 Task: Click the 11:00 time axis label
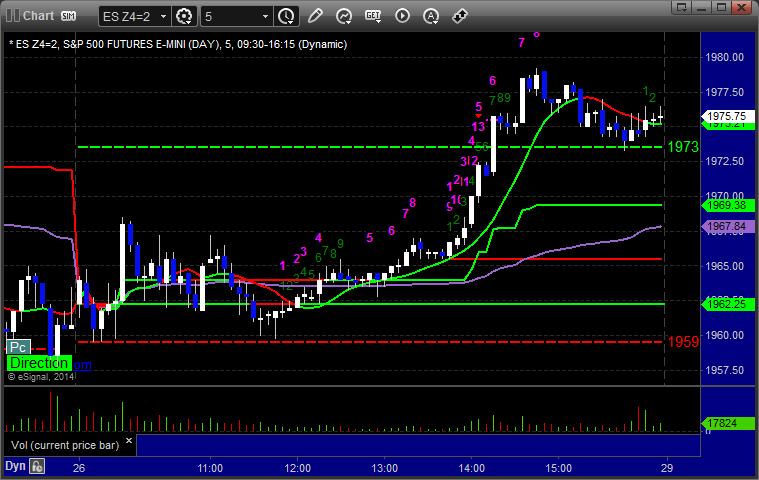pyautogui.click(x=210, y=468)
